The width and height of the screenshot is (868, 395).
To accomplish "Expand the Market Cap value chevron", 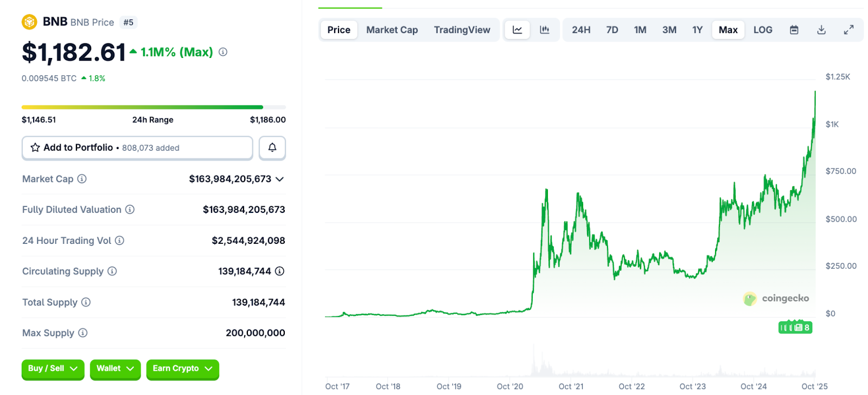I will click(x=280, y=179).
